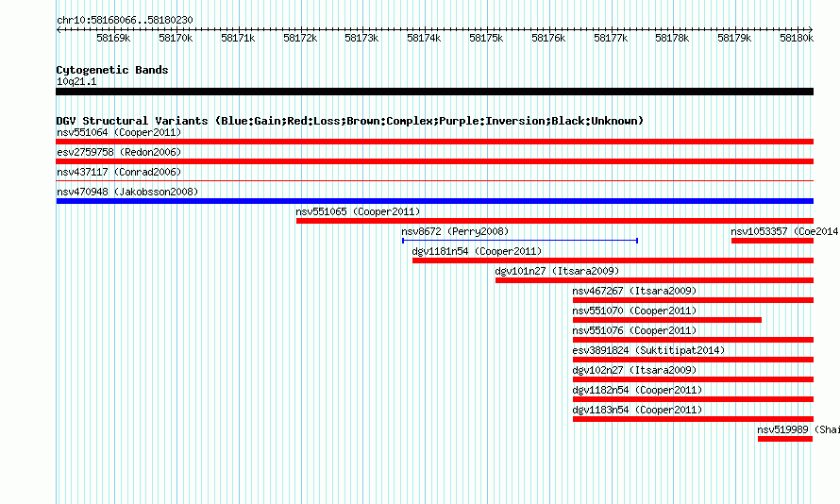Viewport: 840px width, 504px height.
Task: Select the red bar under dgv101n27
Action: click(655, 280)
